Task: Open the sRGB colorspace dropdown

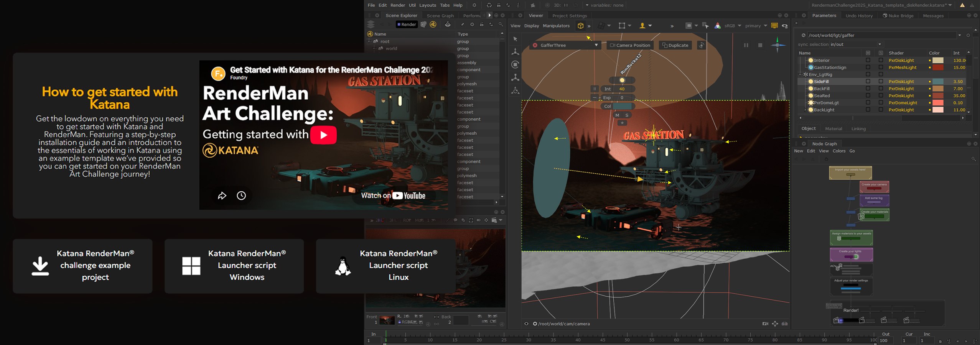Action: tap(733, 26)
